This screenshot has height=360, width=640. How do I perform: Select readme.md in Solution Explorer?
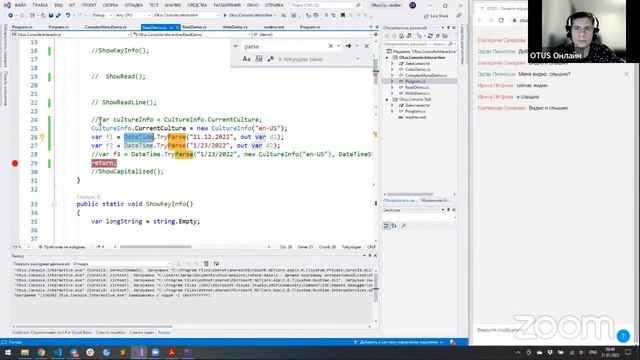tap(415, 117)
